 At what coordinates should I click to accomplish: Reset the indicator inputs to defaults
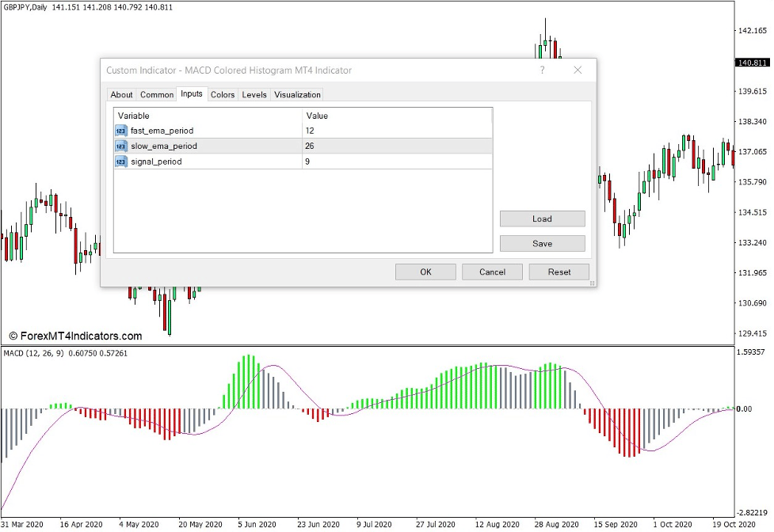coord(559,272)
